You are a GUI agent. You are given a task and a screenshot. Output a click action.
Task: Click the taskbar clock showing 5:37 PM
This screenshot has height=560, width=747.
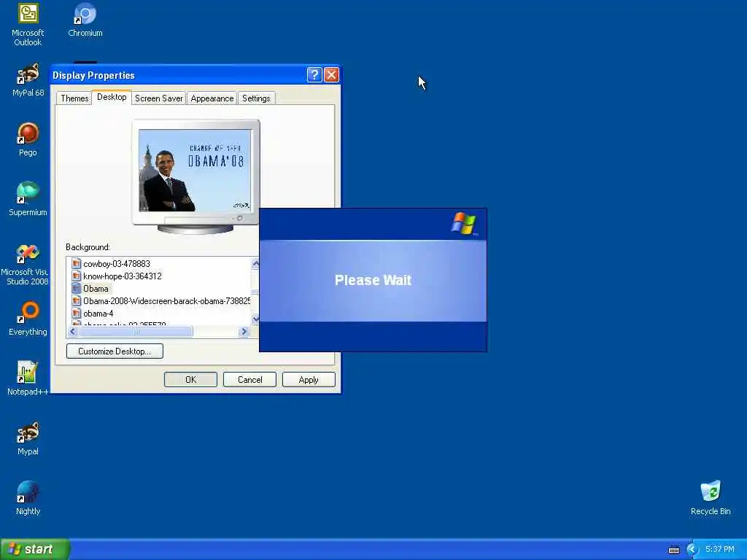click(x=720, y=550)
